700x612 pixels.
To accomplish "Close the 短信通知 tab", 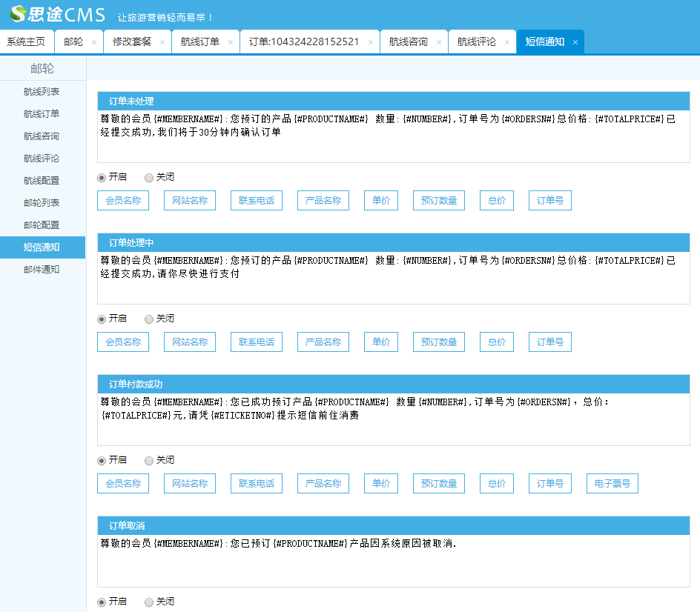I will [x=575, y=42].
